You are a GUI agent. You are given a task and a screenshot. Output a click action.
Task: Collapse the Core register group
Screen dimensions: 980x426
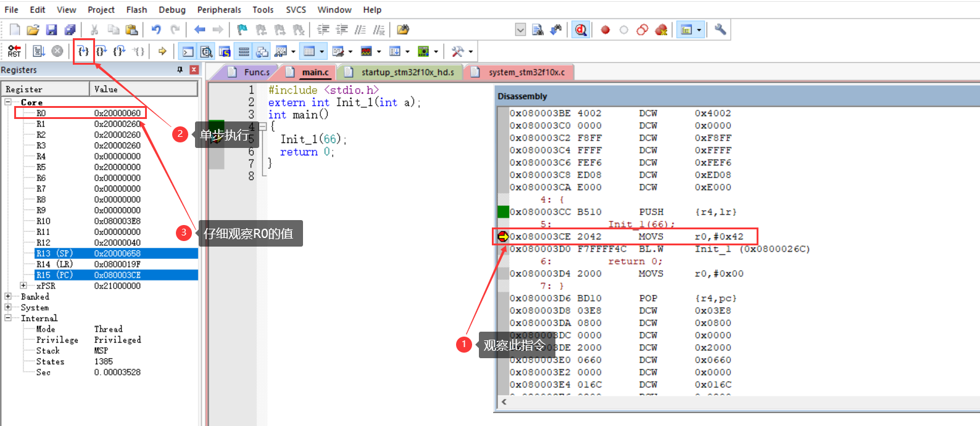coord(8,102)
